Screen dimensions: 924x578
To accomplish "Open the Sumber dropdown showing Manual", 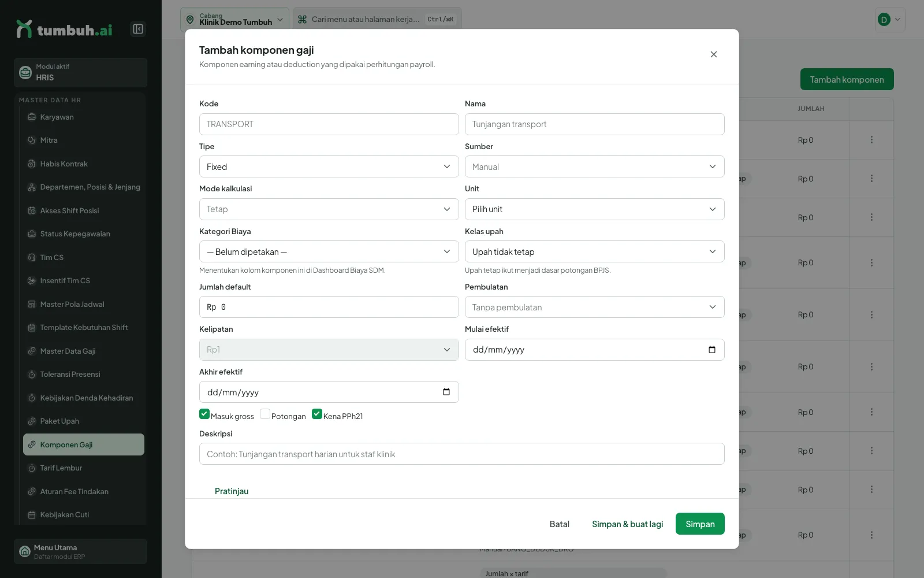I will pyautogui.click(x=595, y=166).
